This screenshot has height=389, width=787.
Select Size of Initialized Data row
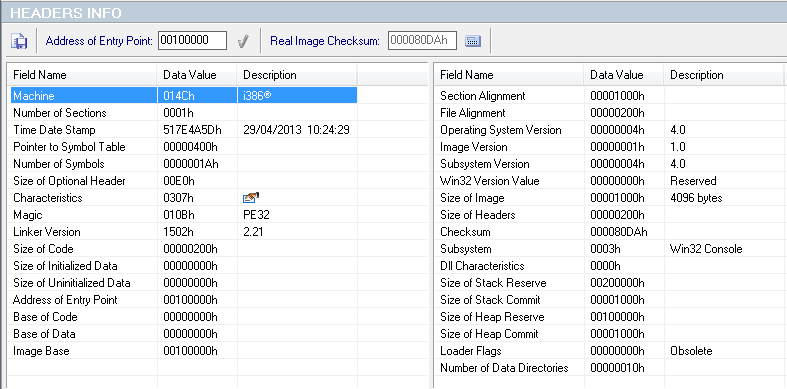184,266
